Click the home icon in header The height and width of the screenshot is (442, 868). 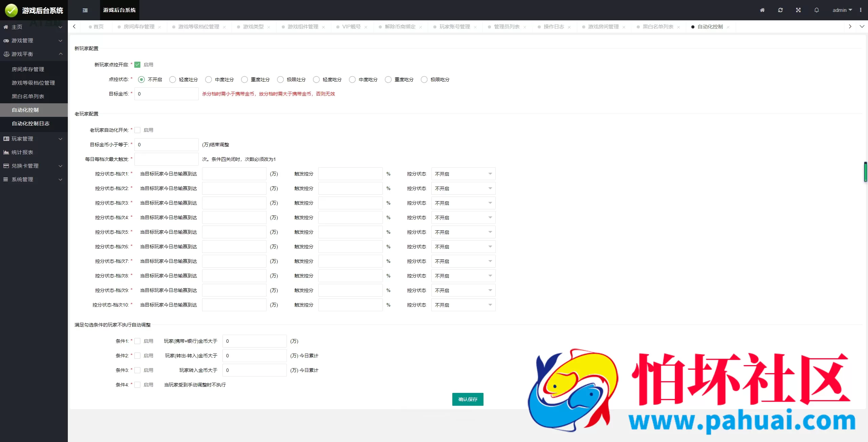(x=762, y=10)
